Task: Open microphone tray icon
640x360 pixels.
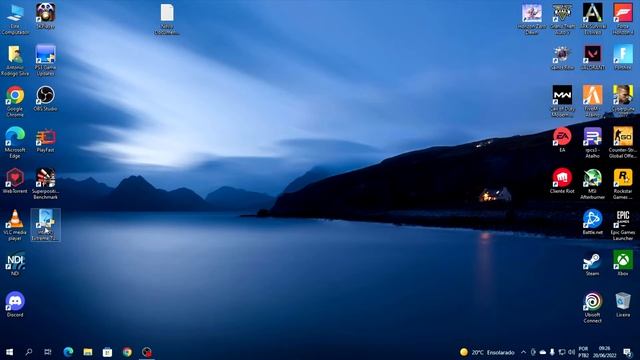Action: (552, 352)
